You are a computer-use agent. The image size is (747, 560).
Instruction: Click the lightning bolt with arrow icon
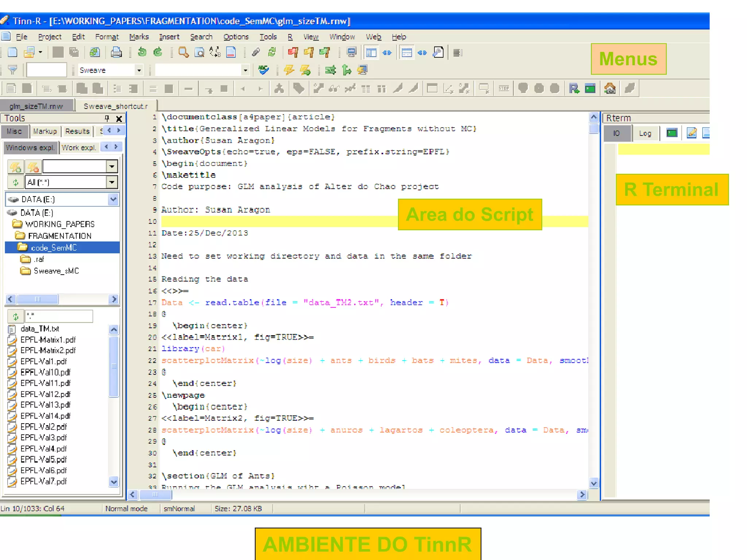coord(305,70)
